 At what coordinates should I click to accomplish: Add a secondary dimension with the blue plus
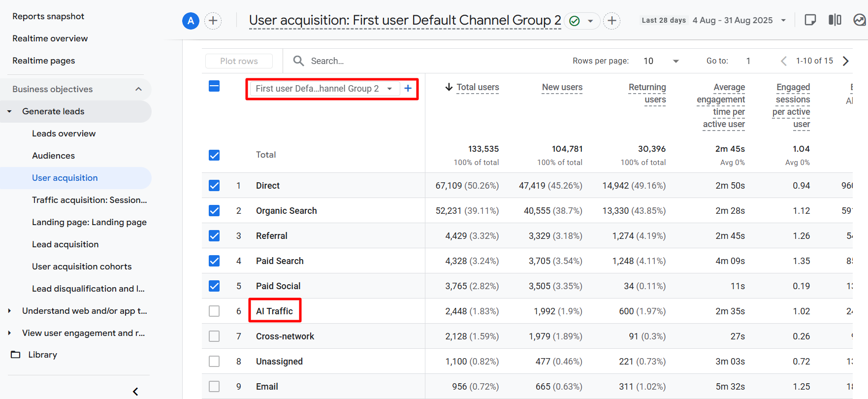[x=408, y=88]
